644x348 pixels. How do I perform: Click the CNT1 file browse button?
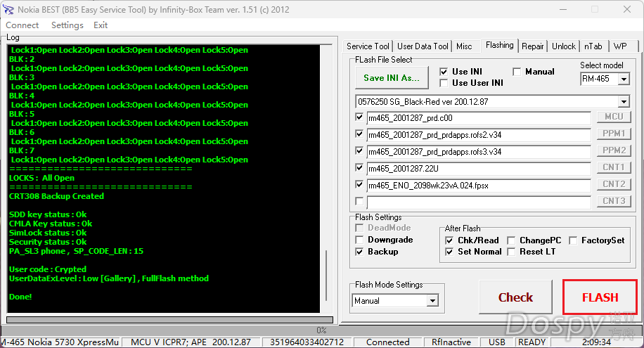point(614,167)
